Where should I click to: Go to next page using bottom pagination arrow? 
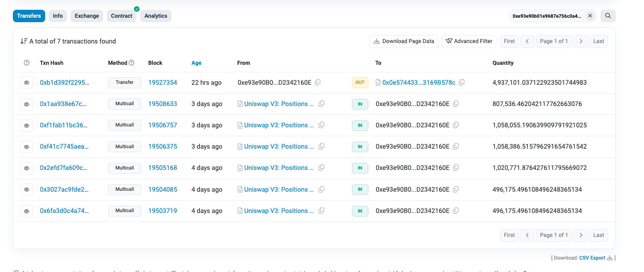(581, 235)
